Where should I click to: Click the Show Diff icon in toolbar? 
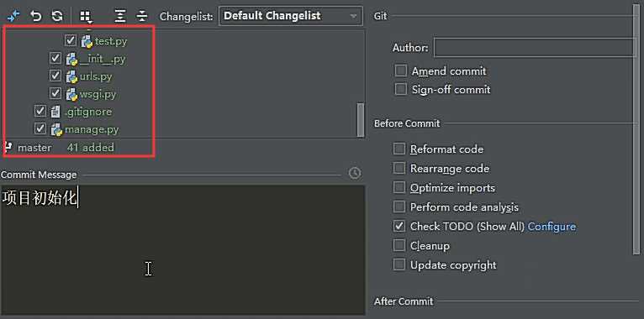[13, 17]
